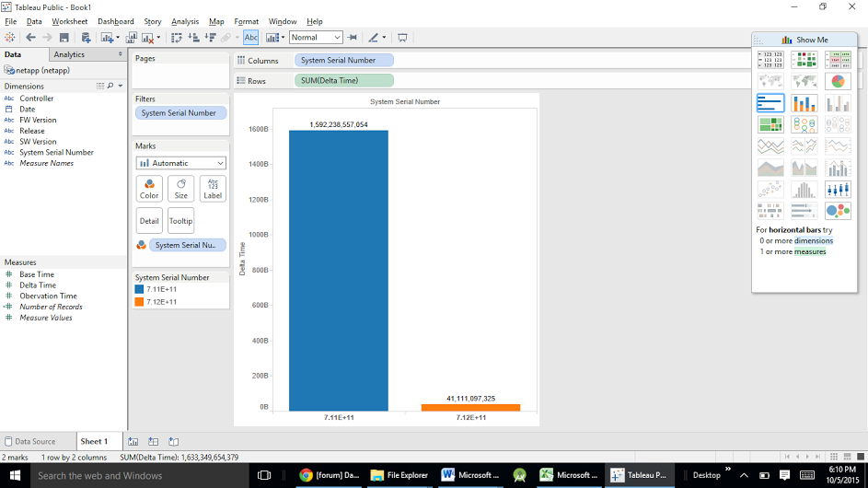Click System Serial Number filter pill
The width and height of the screenshot is (868, 488).
pyautogui.click(x=180, y=113)
